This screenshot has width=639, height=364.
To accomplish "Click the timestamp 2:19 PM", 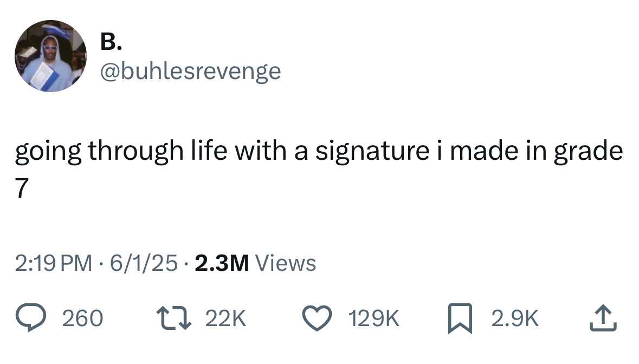I will point(54,262).
